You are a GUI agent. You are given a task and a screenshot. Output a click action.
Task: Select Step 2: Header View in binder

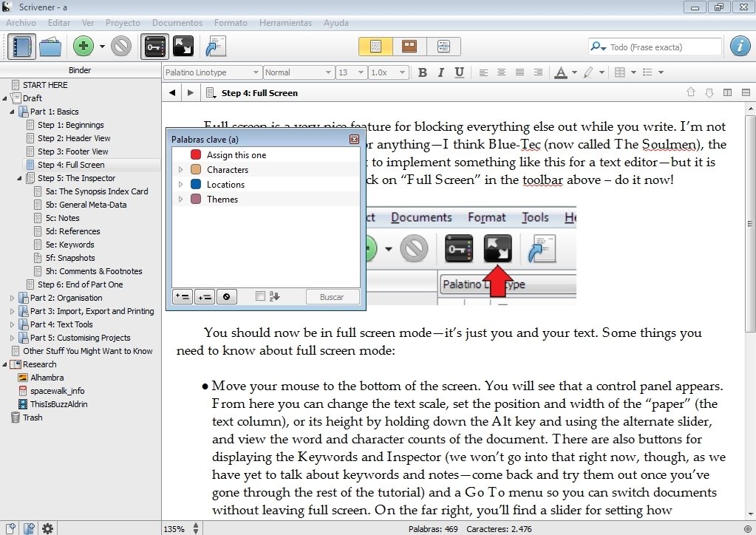click(74, 138)
